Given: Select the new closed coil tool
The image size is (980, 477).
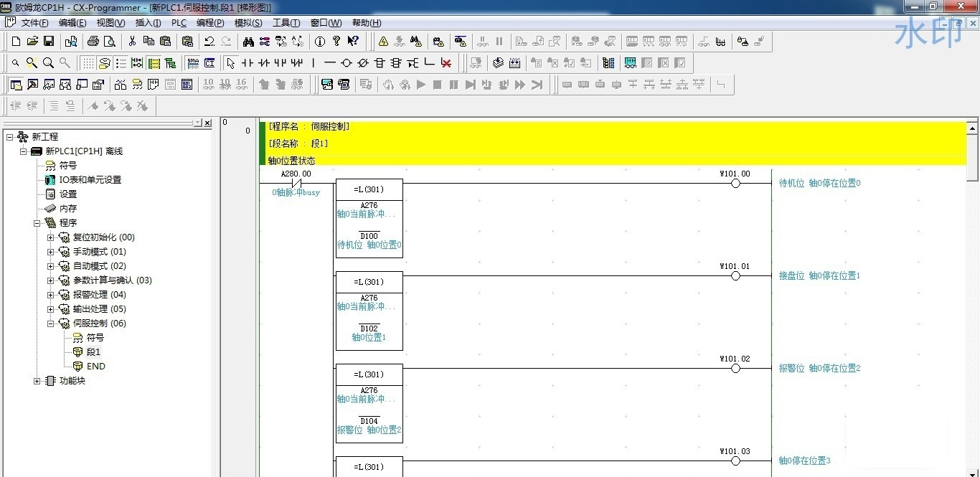Looking at the screenshot, I should [x=363, y=63].
